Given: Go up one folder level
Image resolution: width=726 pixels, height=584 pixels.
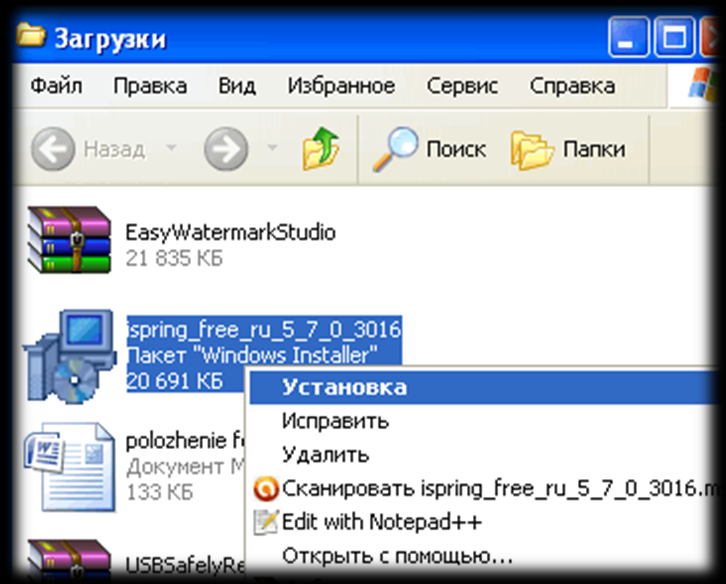Looking at the screenshot, I should coord(320,148).
